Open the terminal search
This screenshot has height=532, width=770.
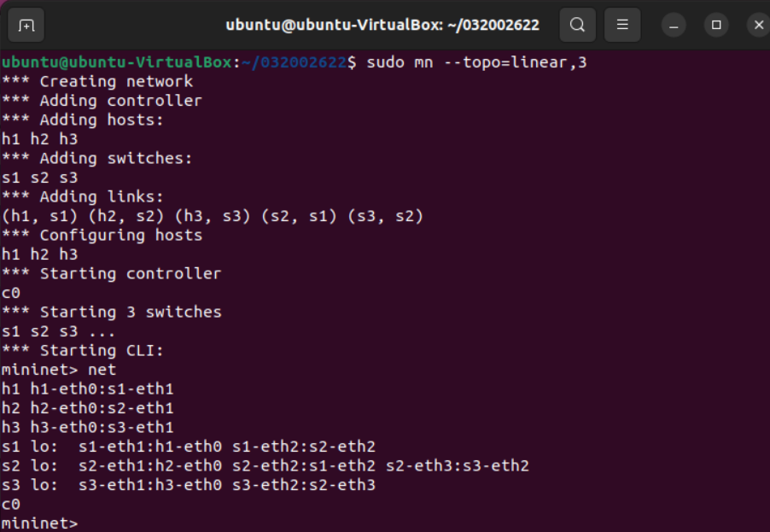click(x=577, y=25)
